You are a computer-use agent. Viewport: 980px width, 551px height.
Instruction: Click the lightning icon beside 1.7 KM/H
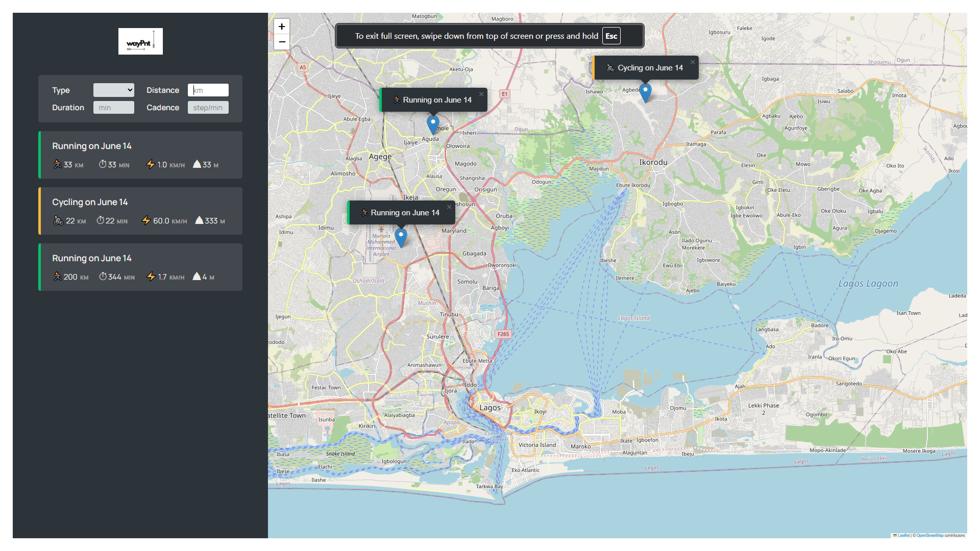(151, 277)
